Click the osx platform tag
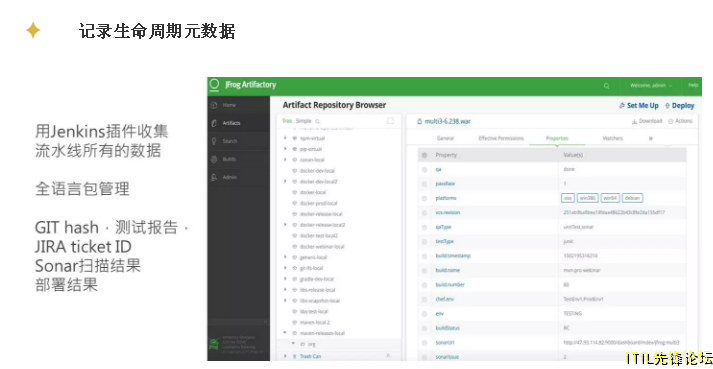Screen dimensions: 713x369 [568, 198]
